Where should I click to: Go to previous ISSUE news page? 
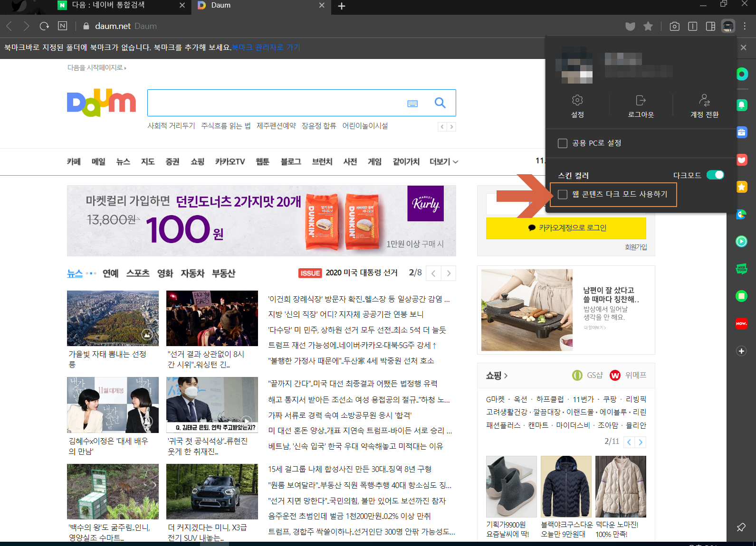pos(433,273)
